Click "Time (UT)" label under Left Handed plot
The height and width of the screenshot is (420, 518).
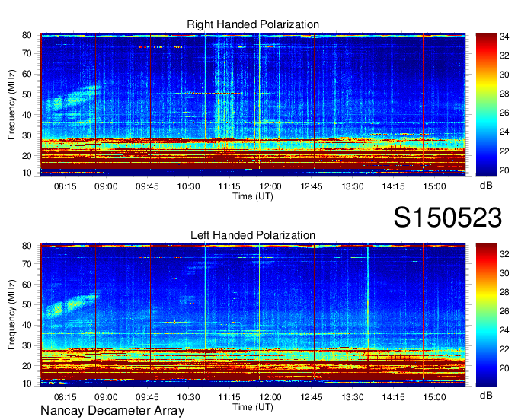click(253, 407)
